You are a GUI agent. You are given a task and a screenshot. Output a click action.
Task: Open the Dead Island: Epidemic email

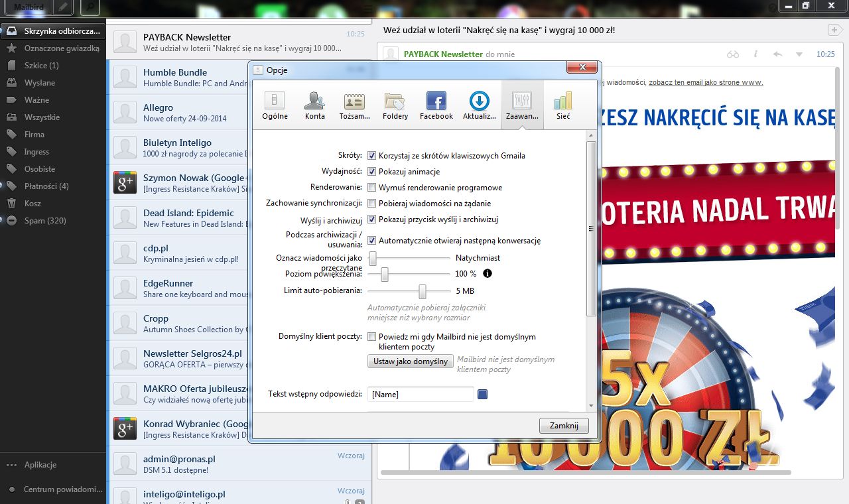point(177,218)
